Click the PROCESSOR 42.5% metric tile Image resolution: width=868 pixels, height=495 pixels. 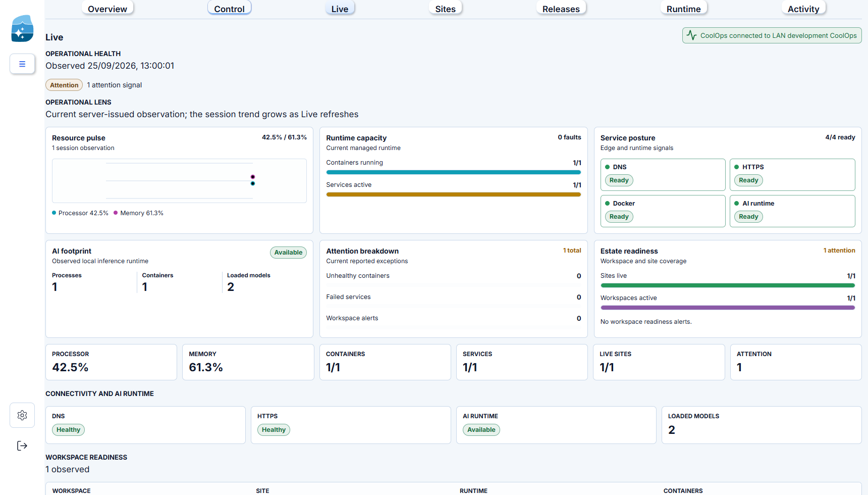[x=111, y=362]
